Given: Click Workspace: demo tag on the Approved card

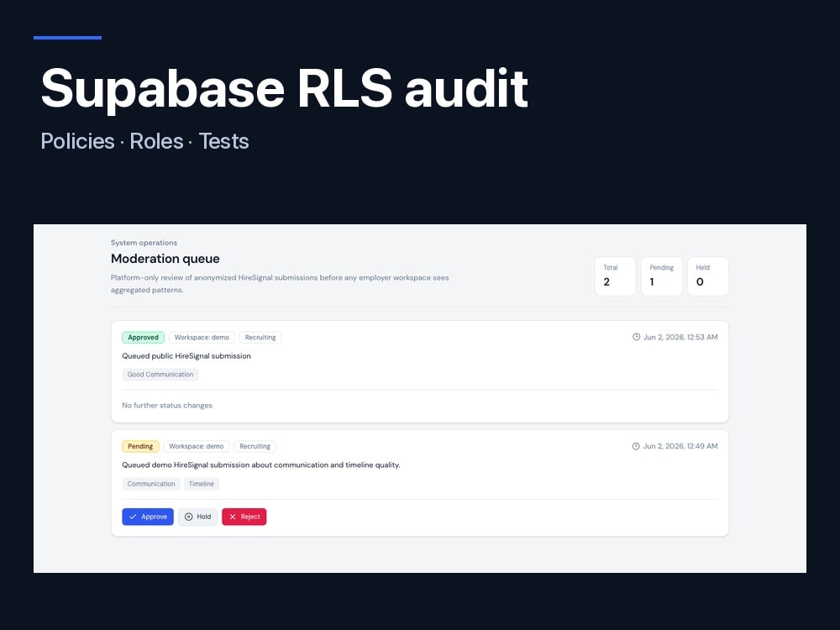Looking at the screenshot, I should [202, 338].
